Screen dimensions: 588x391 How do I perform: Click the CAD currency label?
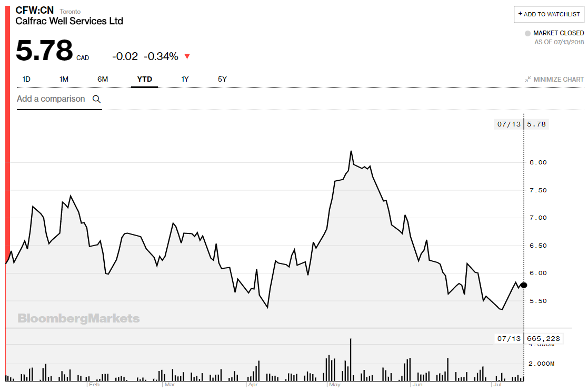coord(83,58)
